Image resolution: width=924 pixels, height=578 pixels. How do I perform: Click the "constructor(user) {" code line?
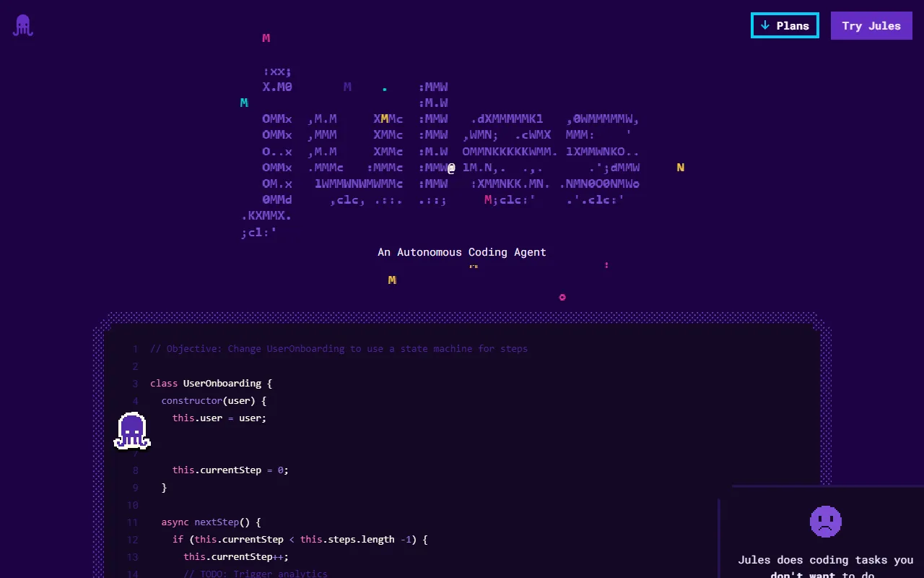click(214, 400)
